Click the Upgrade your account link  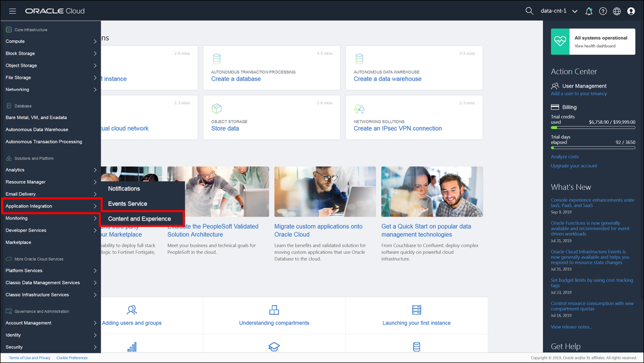click(574, 166)
